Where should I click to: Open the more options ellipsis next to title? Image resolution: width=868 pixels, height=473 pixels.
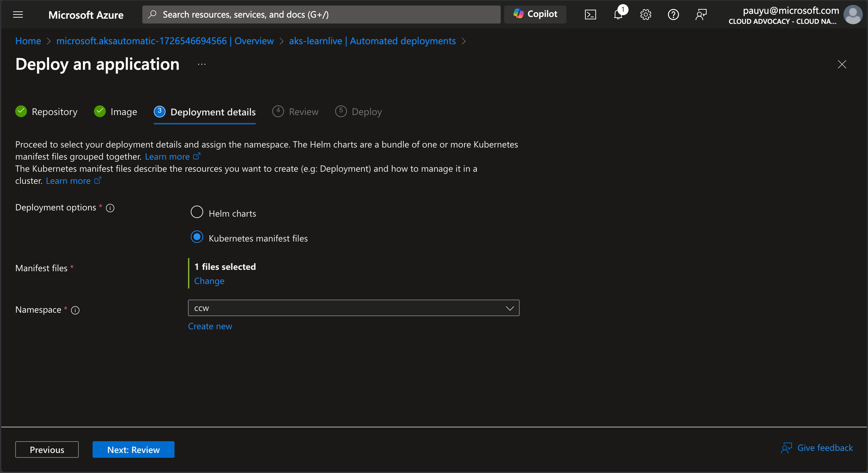pyautogui.click(x=202, y=64)
